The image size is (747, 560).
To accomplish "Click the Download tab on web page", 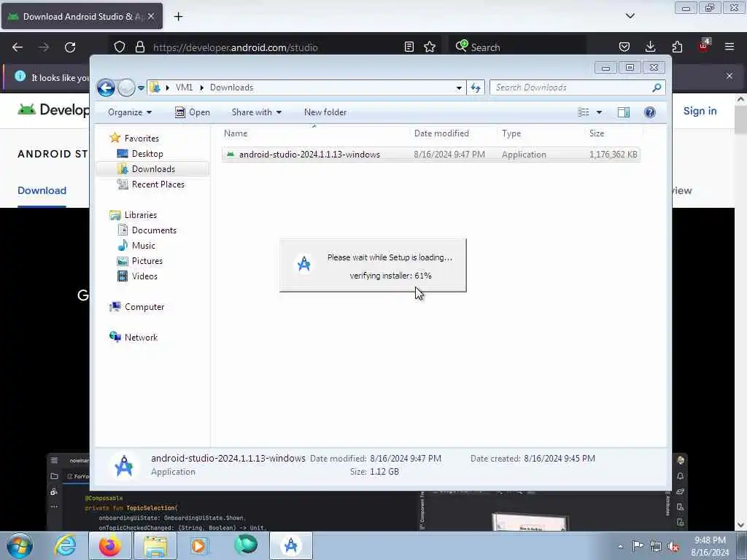I will (42, 190).
